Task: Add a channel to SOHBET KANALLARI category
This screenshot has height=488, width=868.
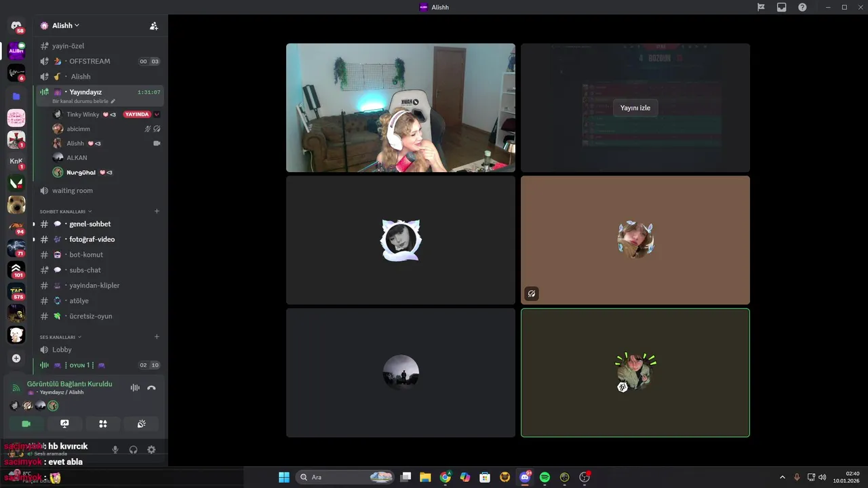Action: tap(157, 211)
